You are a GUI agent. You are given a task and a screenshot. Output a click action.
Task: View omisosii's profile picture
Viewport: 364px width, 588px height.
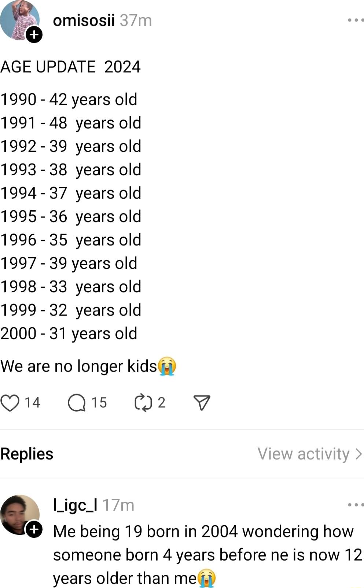[18, 19]
